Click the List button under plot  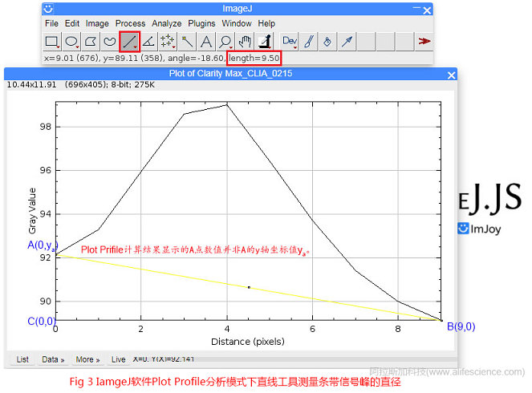click(22, 360)
